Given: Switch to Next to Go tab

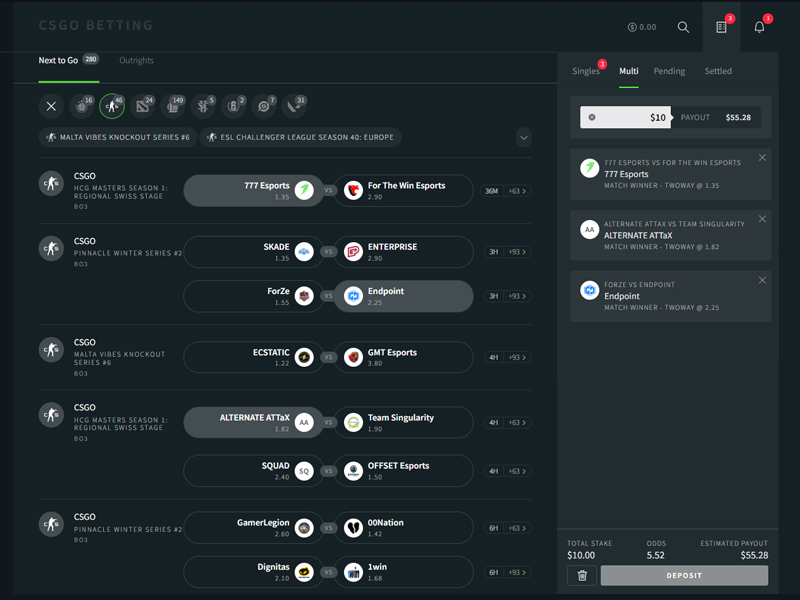Looking at the screenshot, I should (68, 61).
